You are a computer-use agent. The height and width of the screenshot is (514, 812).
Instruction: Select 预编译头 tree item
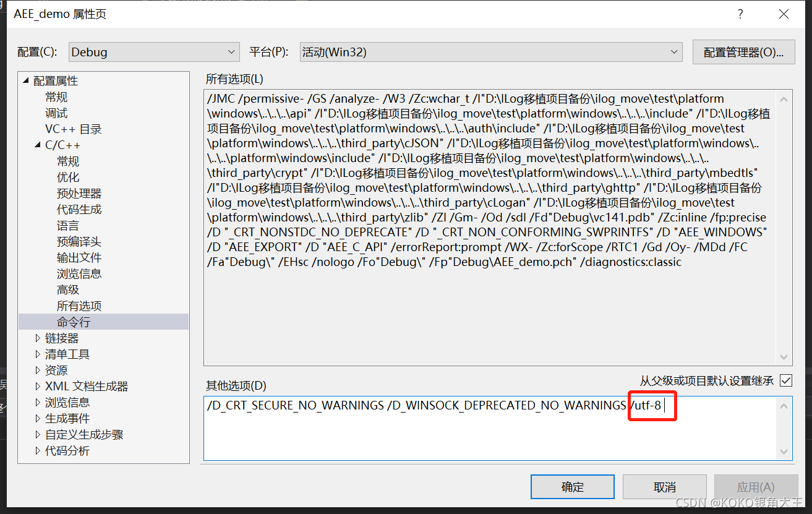[79, 242]
